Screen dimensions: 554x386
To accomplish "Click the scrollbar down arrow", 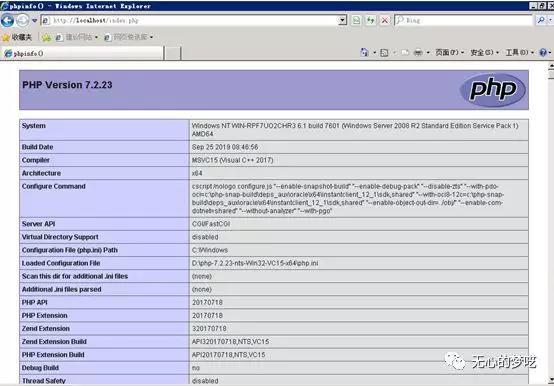I will tap(551, 380).
